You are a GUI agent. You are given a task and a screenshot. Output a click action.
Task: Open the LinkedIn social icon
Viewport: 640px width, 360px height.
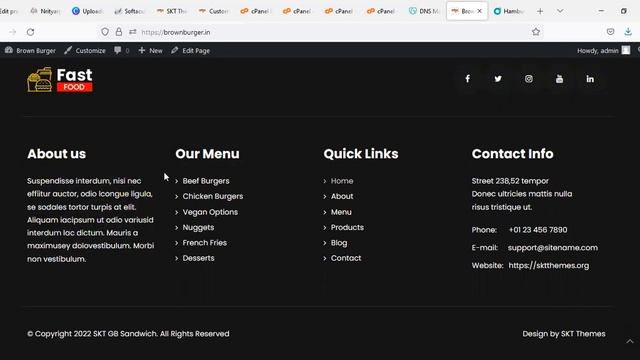click(x=590, y=79)
